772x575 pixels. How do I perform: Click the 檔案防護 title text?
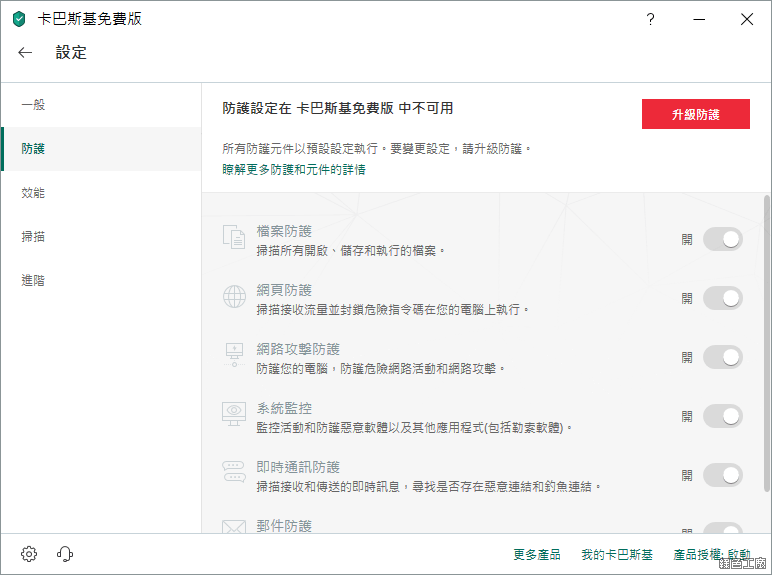(284, 231)
